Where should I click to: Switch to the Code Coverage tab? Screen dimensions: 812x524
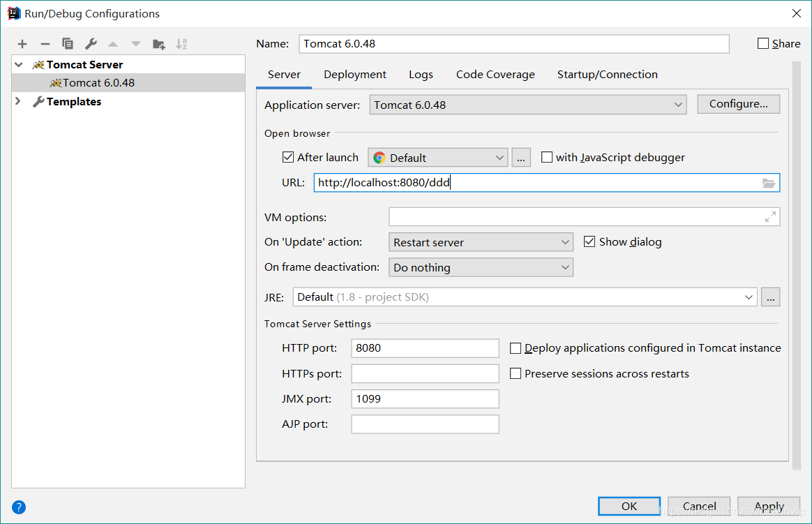pos(495,75)
